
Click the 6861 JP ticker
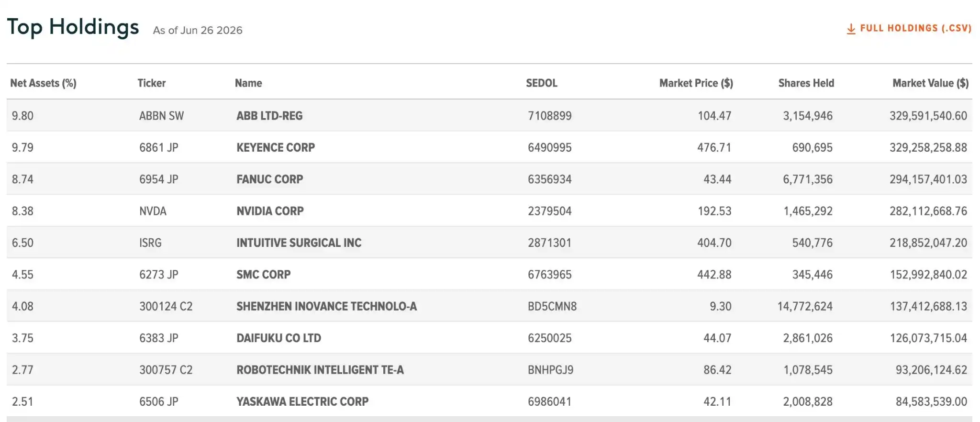(159, 147)
